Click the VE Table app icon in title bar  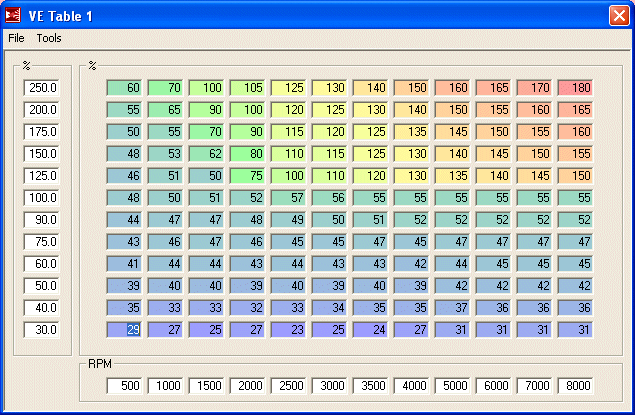14,15
